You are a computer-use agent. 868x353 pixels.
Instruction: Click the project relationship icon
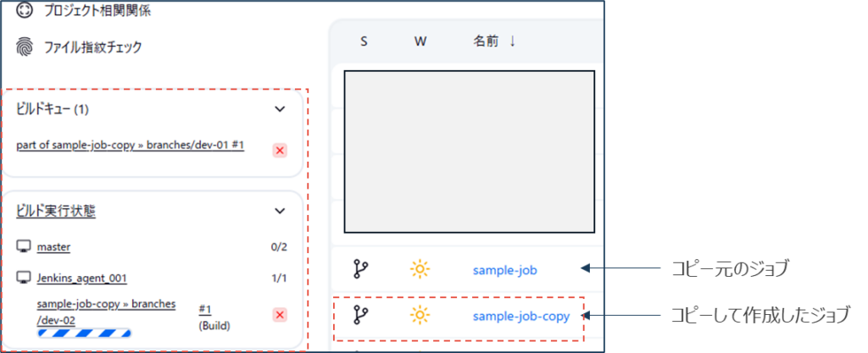[x=25, y=11]
